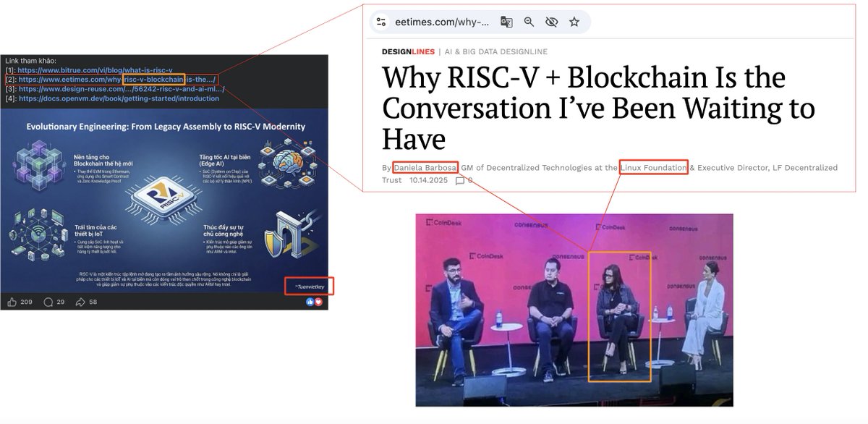Click the translate page icon in address bar

506,22
